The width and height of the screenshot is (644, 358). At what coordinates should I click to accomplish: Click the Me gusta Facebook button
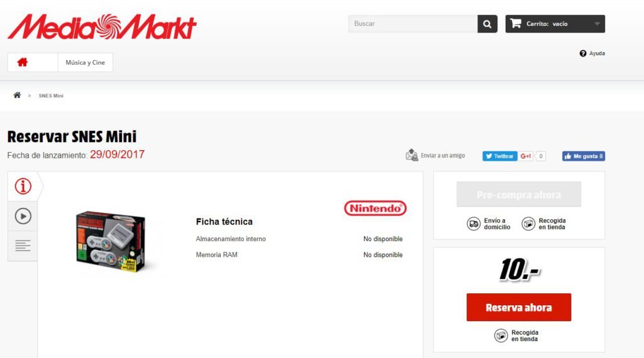(x=583, y=156)
